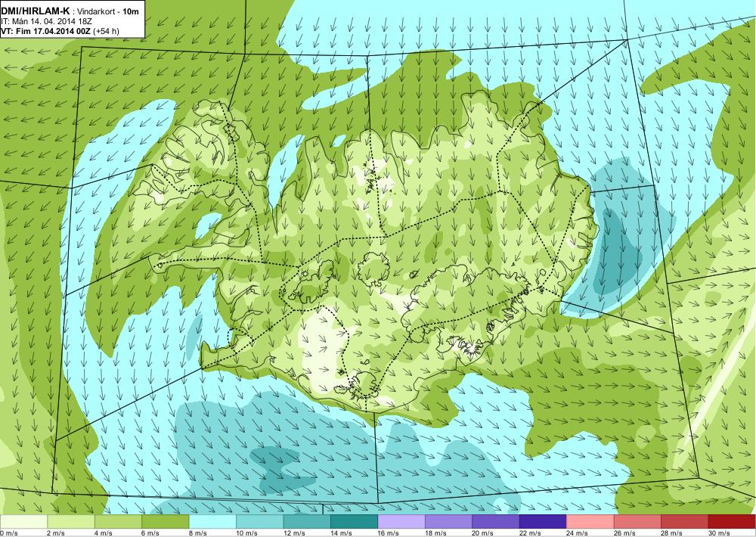Click the pale yellow 0–2 m/s legend swatch
The width and height of the screenshot is (756, 537).
point(23,522)
